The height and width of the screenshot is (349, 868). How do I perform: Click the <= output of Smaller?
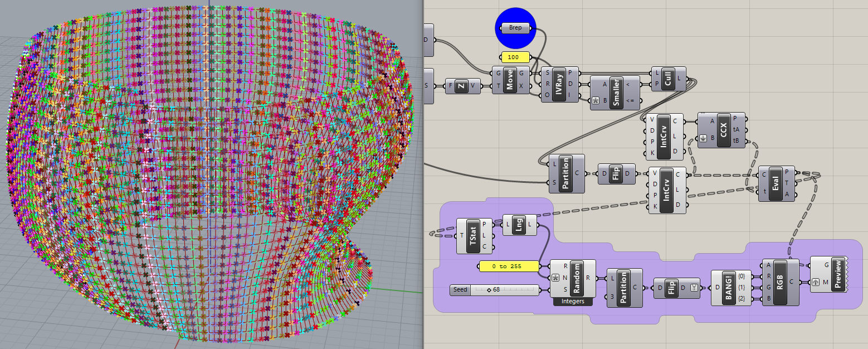pos(629,101)
